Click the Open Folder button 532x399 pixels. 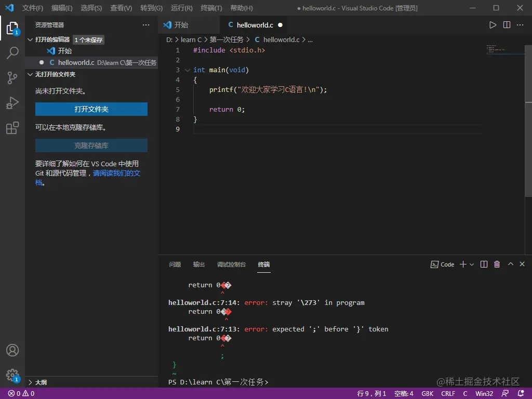point(91,109)
